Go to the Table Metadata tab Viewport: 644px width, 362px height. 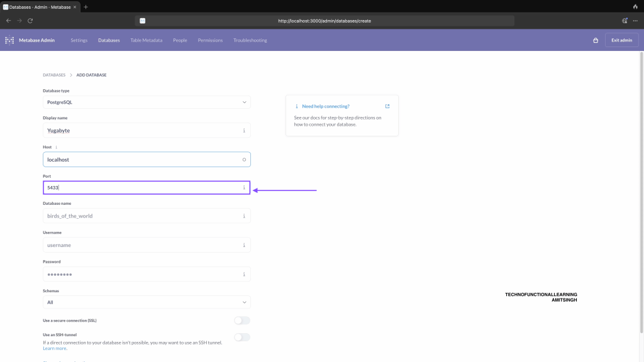click(x=146, y=40)
